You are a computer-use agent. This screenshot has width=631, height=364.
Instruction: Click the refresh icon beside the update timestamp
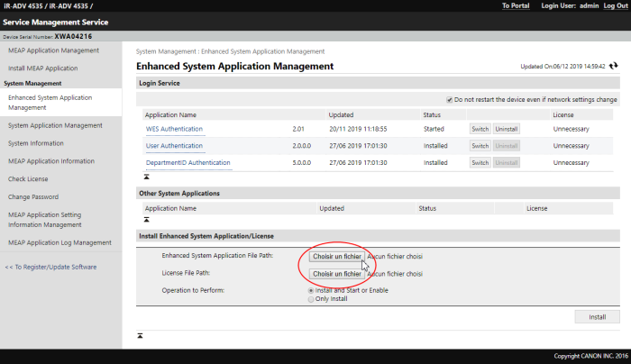tap(614, 66)
